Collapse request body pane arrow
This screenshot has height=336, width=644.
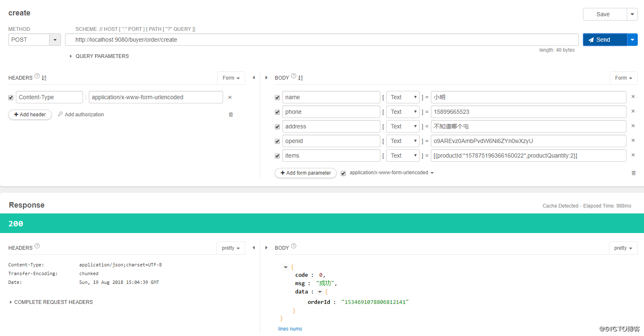pyautogui.click(x=267, y=78)
